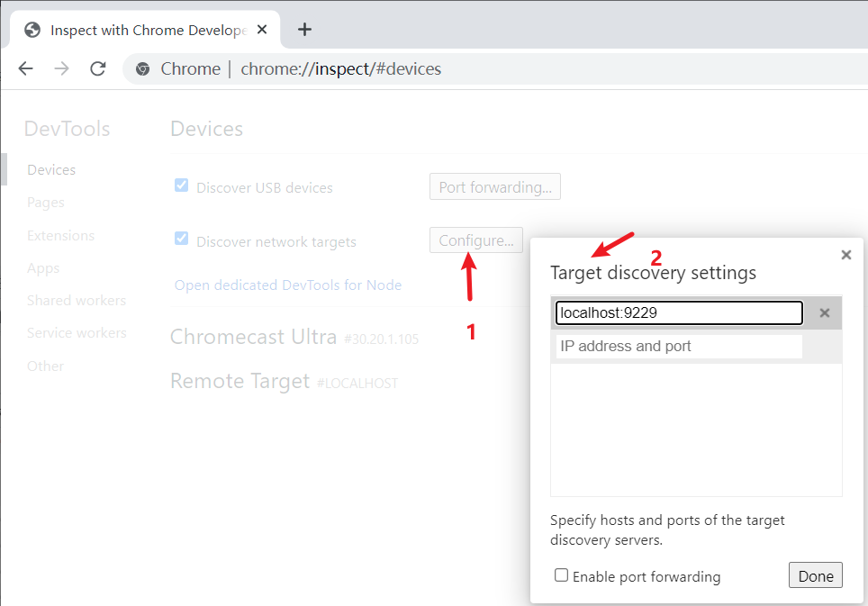Enable port forwarding checkbox

[561, 575]
